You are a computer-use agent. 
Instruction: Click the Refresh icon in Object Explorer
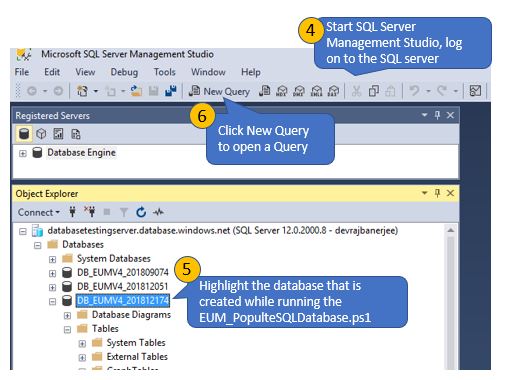click(x=141, y=212)
